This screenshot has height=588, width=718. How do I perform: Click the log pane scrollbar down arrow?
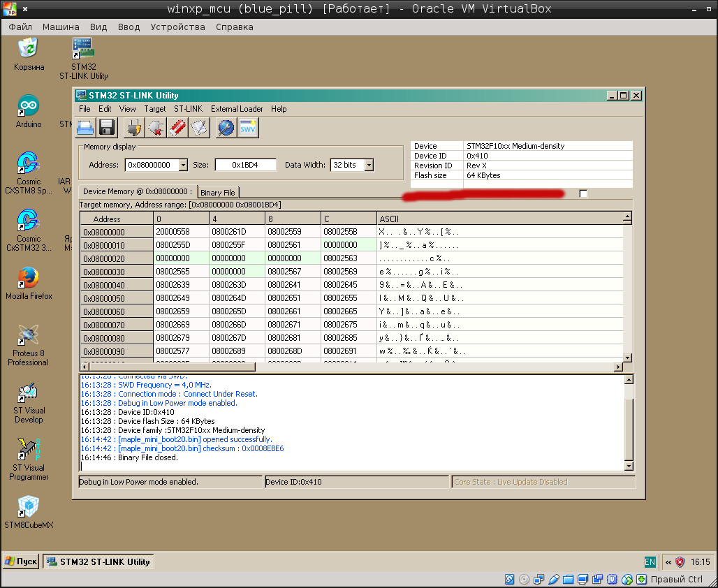click(x=629, y=466)
